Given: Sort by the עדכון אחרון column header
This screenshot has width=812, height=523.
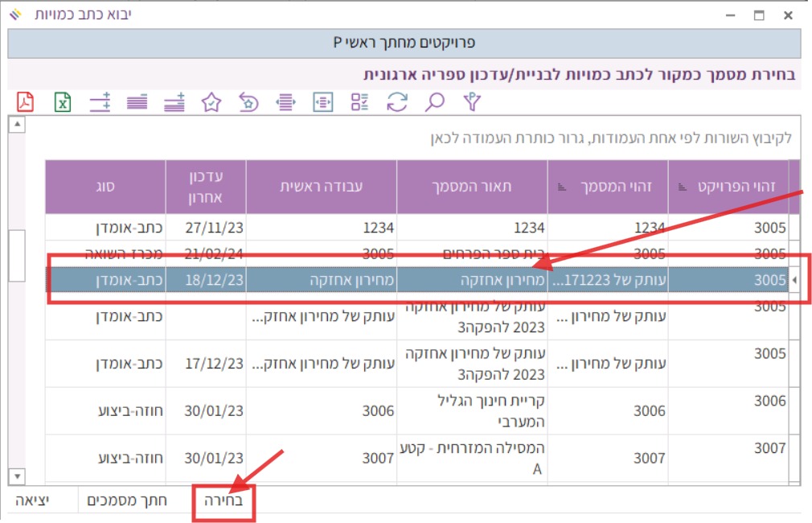Looking at the screenshot, I should tap(205, 187).
